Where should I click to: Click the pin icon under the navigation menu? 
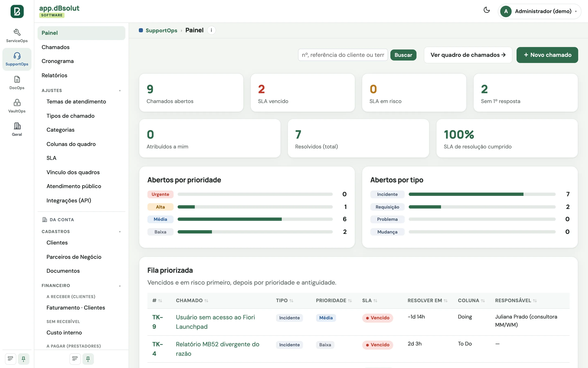tap(88, 359)
